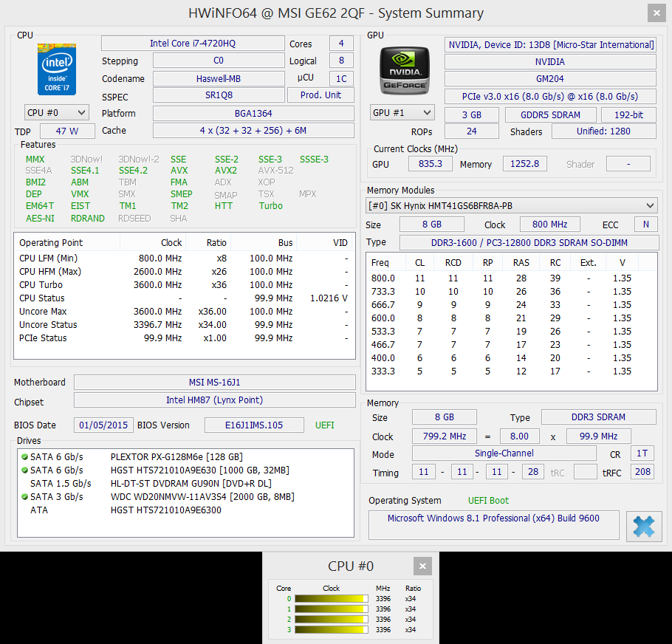The height and width of the screenshot is (644, 672).
Task: Click the AVX2 feature label
Action: [226, 171]
